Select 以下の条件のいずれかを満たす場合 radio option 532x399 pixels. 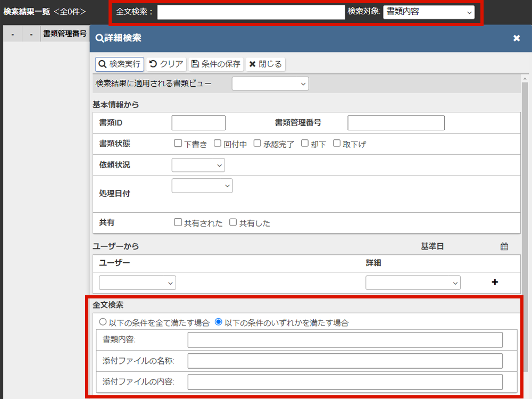point(218,322)
